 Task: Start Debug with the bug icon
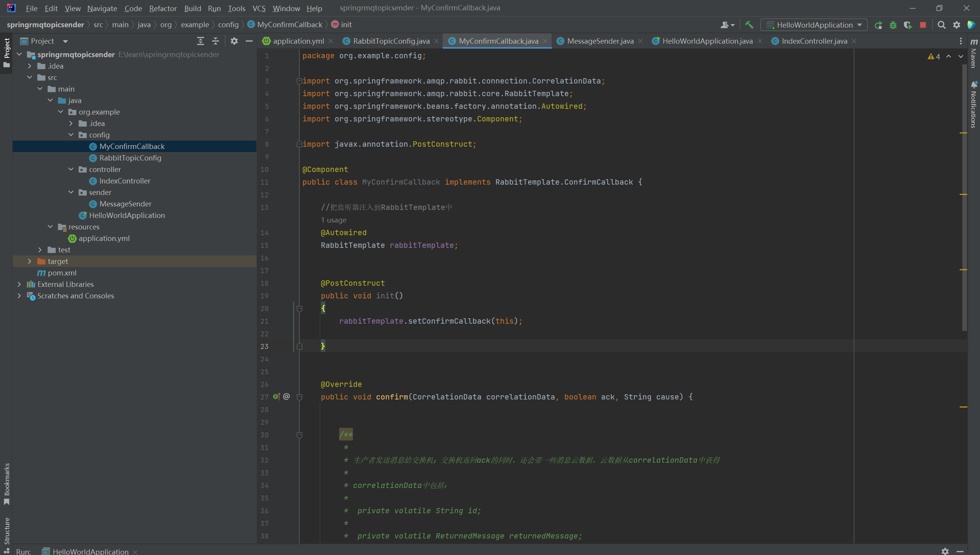coord(893,25)
